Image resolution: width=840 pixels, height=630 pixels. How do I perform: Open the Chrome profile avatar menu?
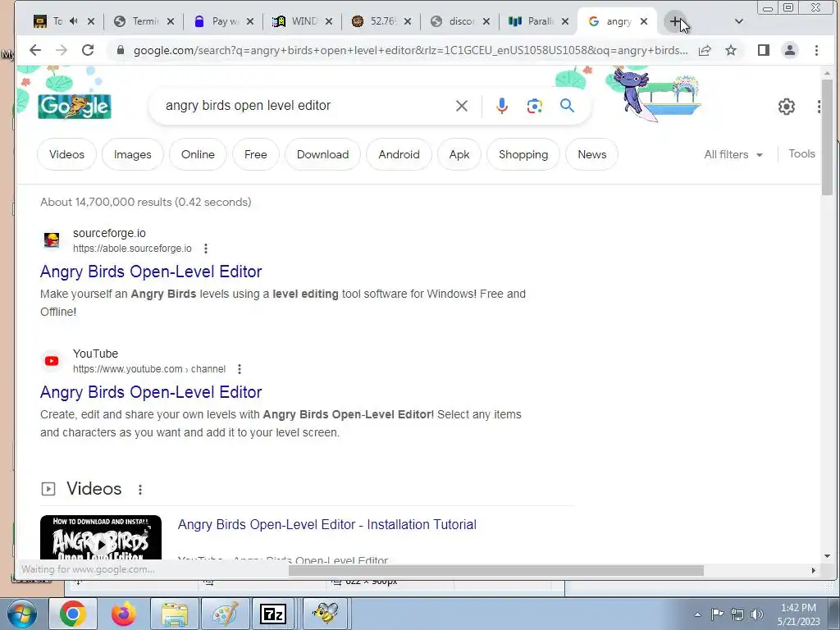pos(790,50)
